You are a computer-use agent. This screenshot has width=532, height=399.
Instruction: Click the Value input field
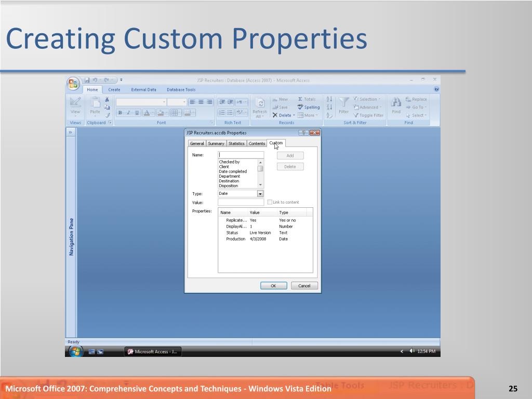point(241,202)
